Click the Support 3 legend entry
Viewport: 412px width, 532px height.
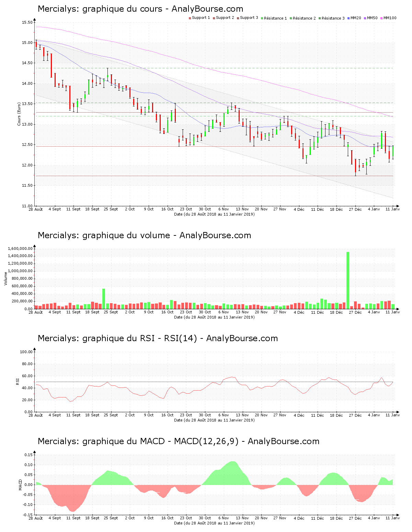[x=247, y=18]
